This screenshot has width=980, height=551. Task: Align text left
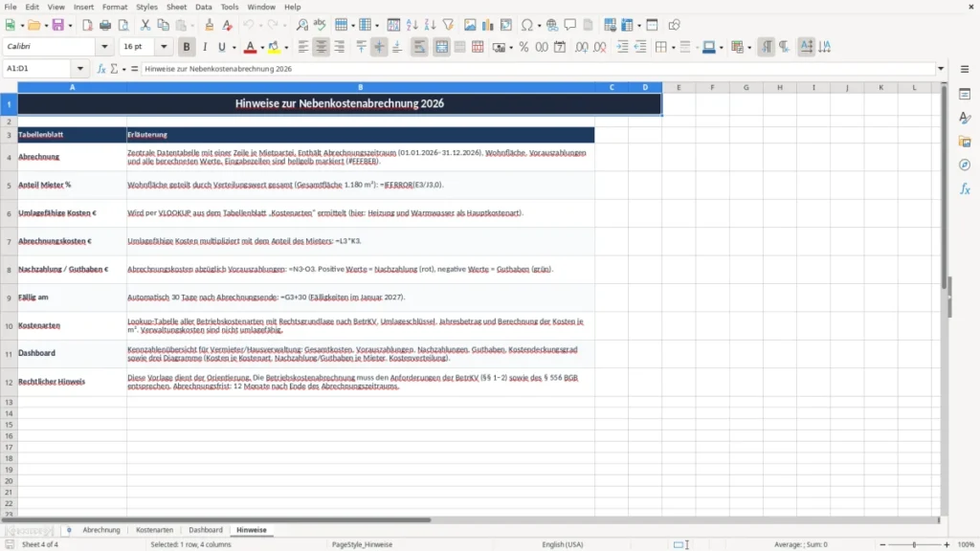(x=303, y=47)
